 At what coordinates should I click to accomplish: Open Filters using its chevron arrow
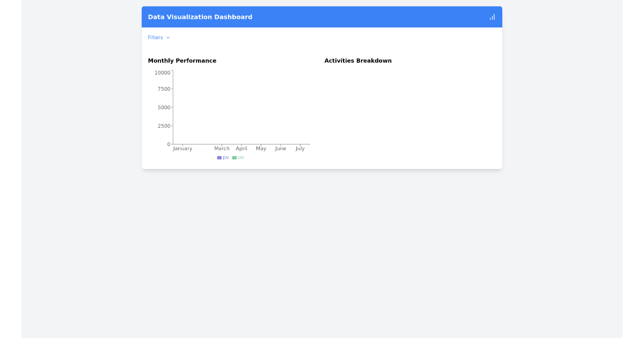pyautogui.click(x=167, y=38)
